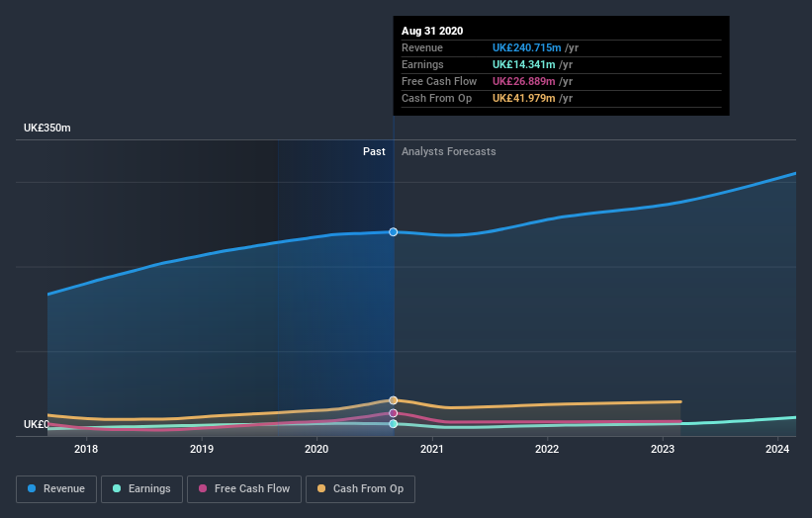Screen dimensions: 812x518
Task: Toggle the Revenue legend button
Action: pyautogui.click(x=56, y=489)
